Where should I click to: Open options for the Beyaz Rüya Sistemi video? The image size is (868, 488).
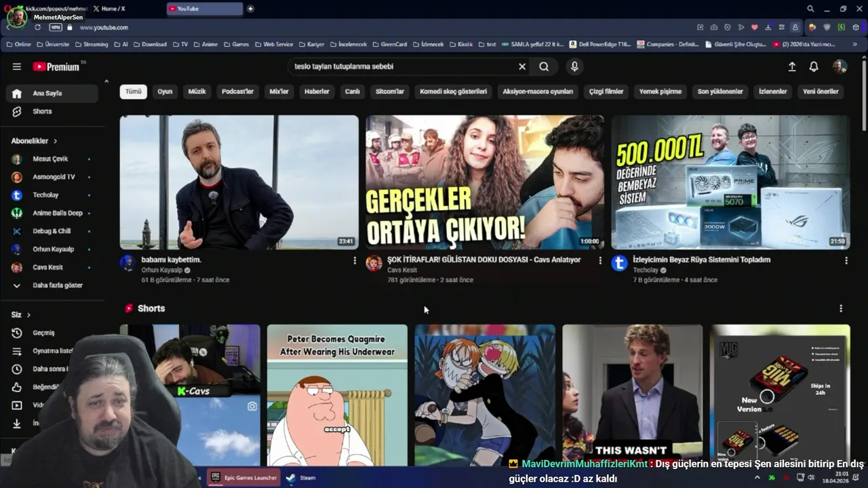pos(846,260)
